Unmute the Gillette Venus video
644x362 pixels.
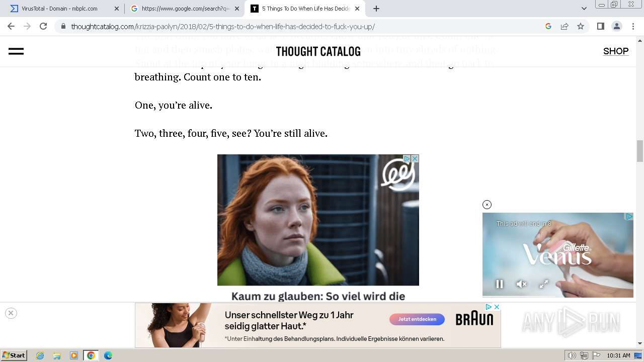pyautogui.click(x=522, y=284)
